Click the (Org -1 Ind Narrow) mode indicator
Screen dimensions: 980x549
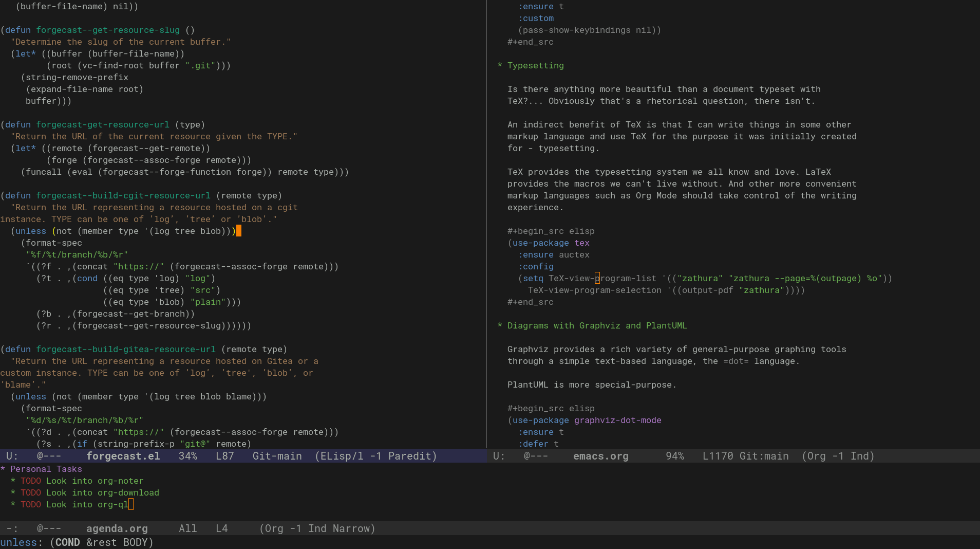pyautogui.click(x=317, y=528)
